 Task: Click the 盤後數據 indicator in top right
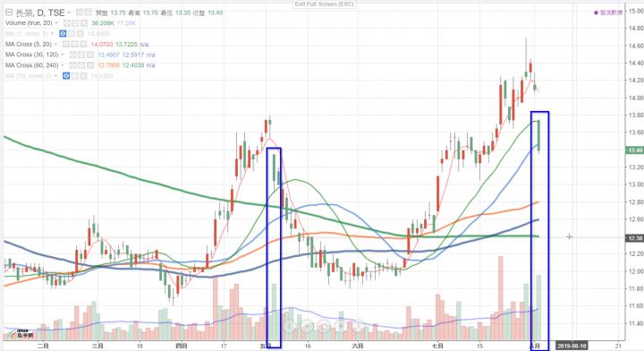[608, 13]
